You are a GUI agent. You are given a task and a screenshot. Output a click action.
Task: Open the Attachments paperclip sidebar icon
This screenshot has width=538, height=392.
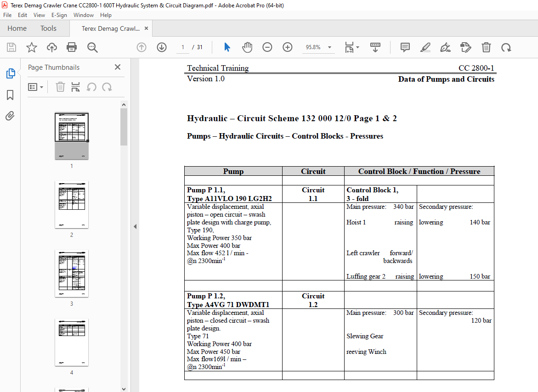tap(10, 116)
